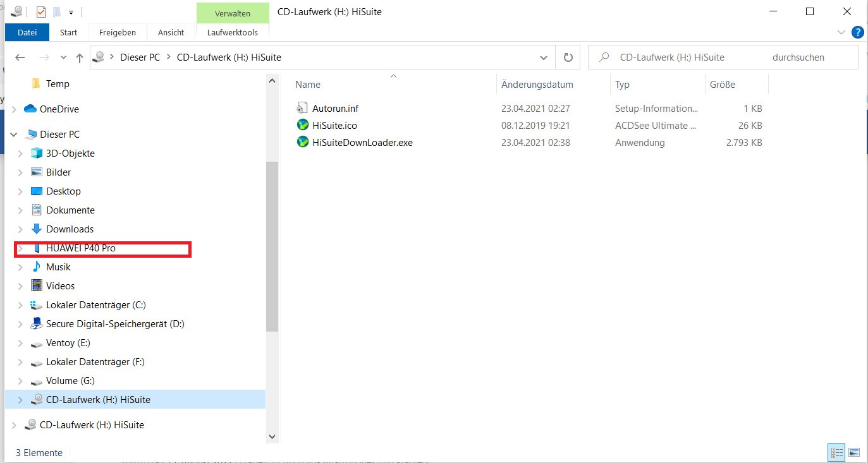Click the HiSuite.ico file icon
Viewport: 868px width, 463px height.
(x=302, y=125)
